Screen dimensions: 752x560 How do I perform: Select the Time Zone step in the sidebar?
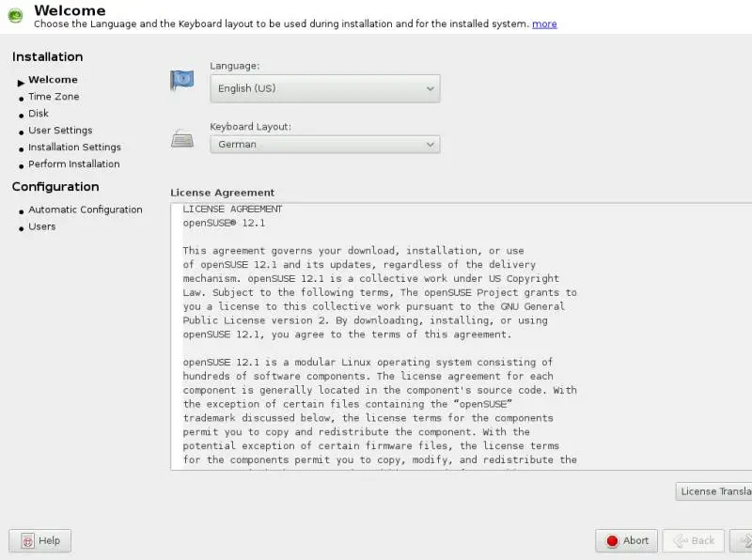pos(54,97)
